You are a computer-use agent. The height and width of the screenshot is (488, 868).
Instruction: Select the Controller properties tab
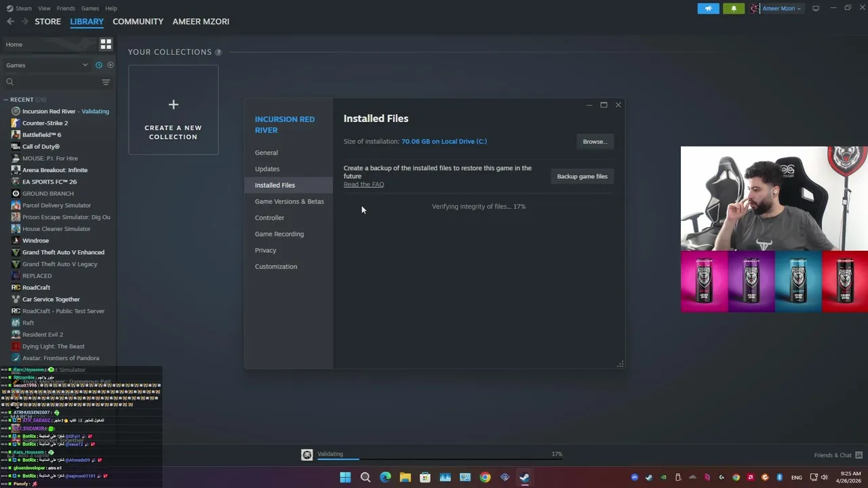289,218
